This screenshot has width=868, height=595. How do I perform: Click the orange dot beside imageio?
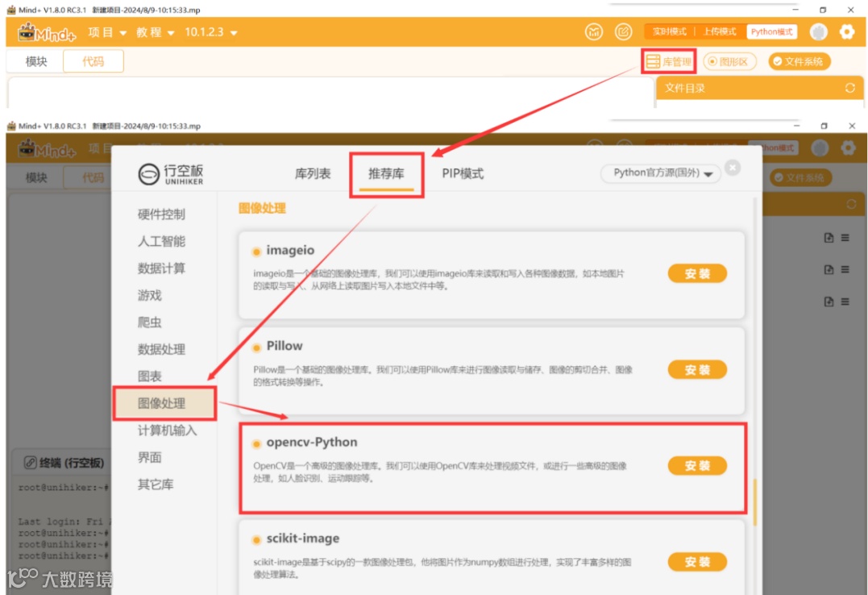tap(256, 252)
